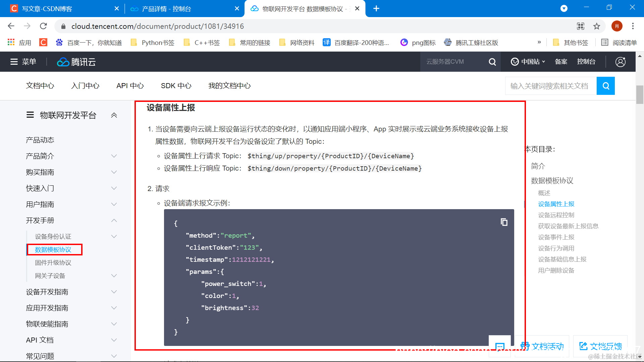Open the C++书签 bookmark folder
The width and height of the screenshot is (644, 362).
click(202, 43)
